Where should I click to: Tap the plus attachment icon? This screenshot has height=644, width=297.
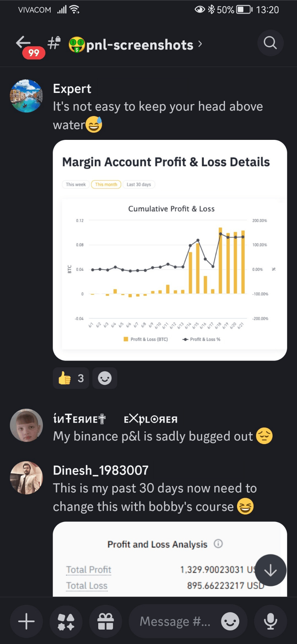pyautogui.click(x=26, y=622)
